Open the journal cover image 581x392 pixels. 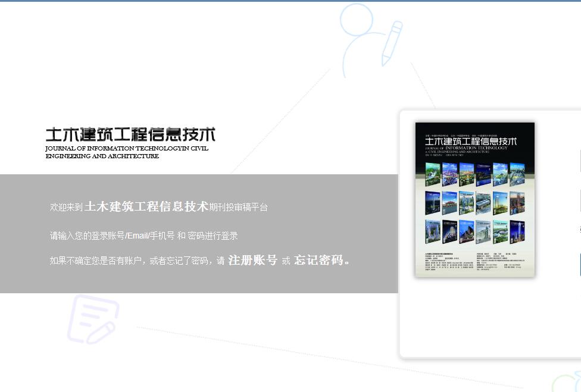pyautogui.click(x=474, y=199)
